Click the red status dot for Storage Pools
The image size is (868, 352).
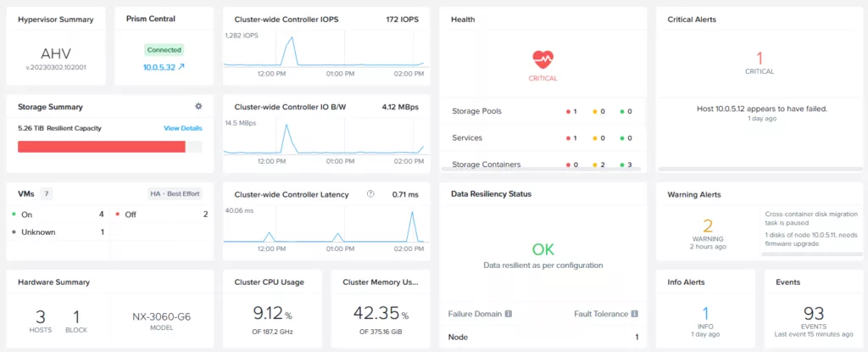tap(568, 112)
